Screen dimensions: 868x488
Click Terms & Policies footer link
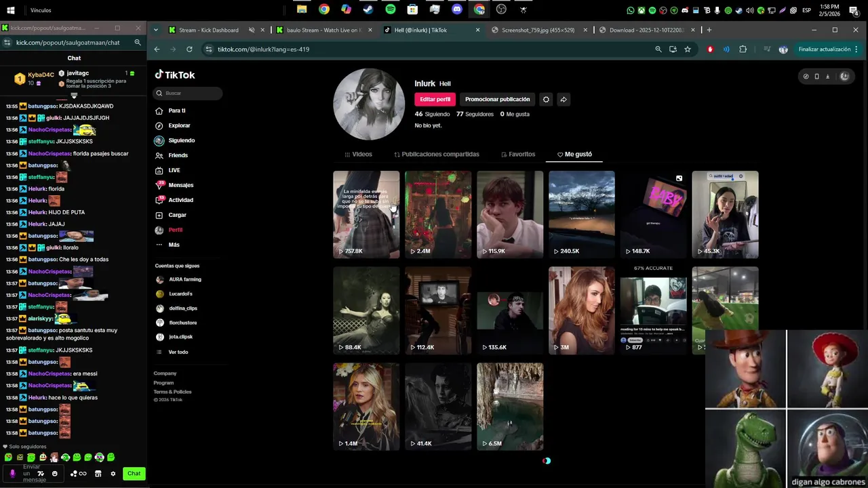pyautogui.click(x=172, y=392)
